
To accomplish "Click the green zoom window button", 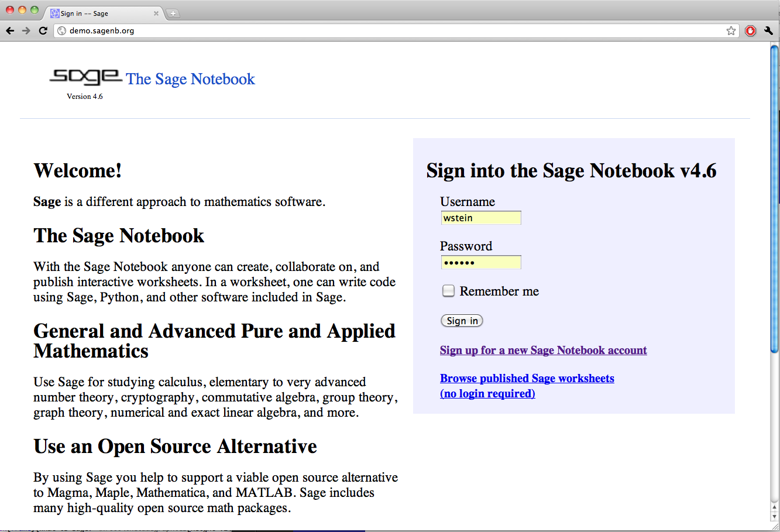I will pyautogui.click(x=35, y=10).
